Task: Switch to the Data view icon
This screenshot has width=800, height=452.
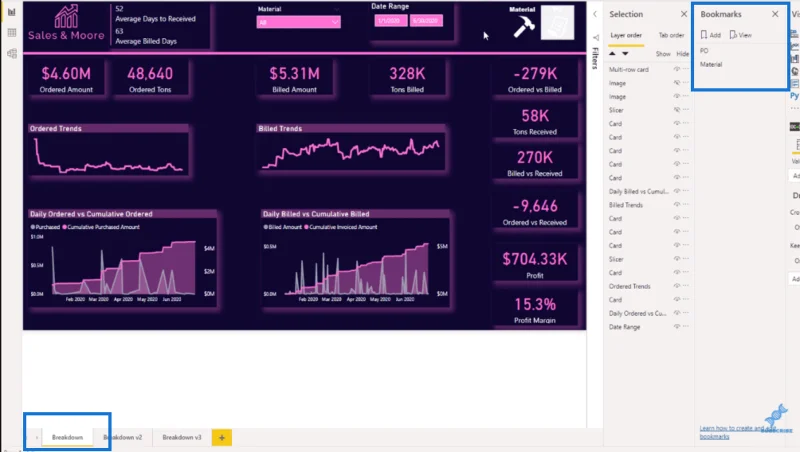Action: (x=12, y=33)
